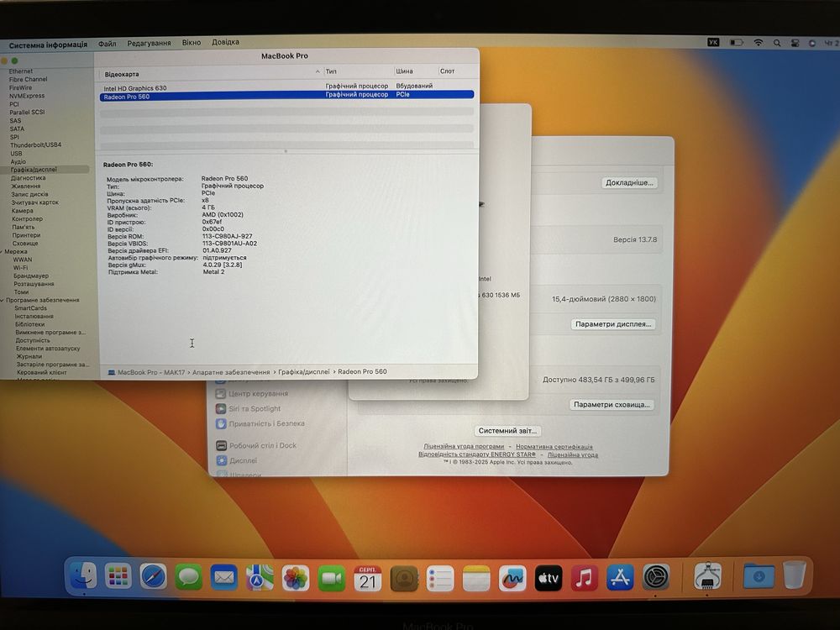Open Photos app in the Dock

[x=296, y=579]
